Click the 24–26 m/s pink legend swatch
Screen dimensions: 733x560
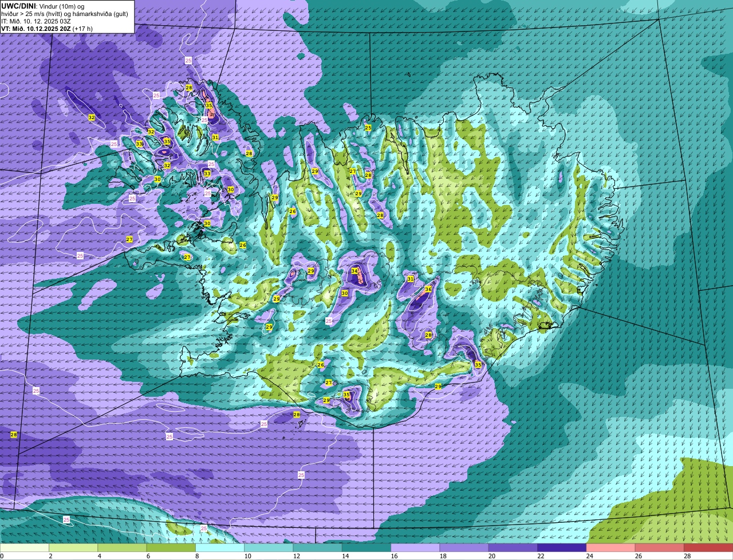tap(611, 547)
